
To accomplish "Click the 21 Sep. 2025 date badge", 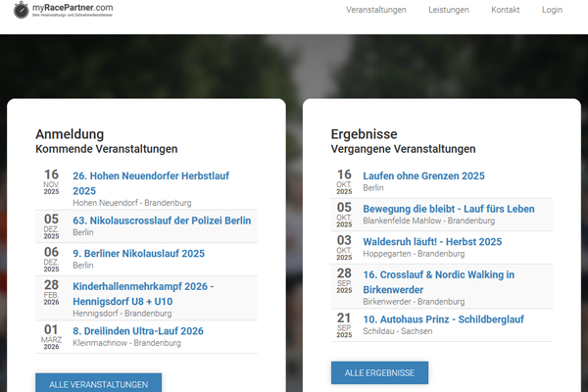I will [x=344, y=325].
